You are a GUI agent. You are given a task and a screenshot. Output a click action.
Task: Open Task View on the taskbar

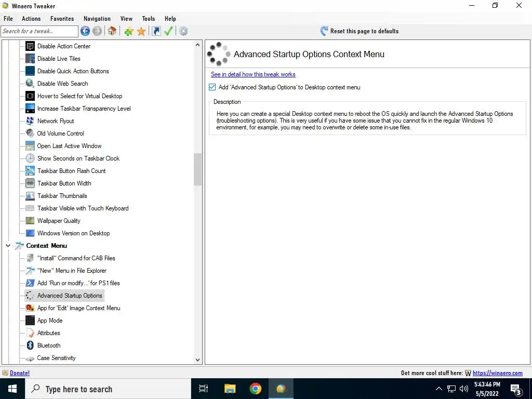pyautogui.click(x=204, y=389)
